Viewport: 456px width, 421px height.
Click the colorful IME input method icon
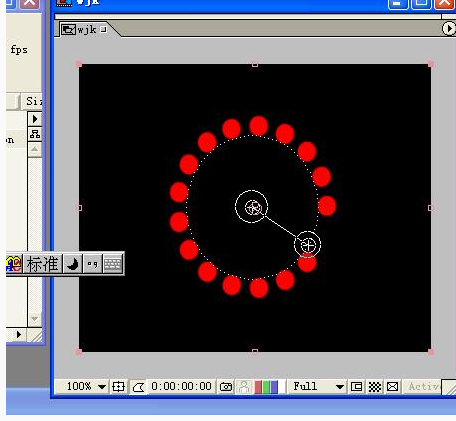point(14,264)
